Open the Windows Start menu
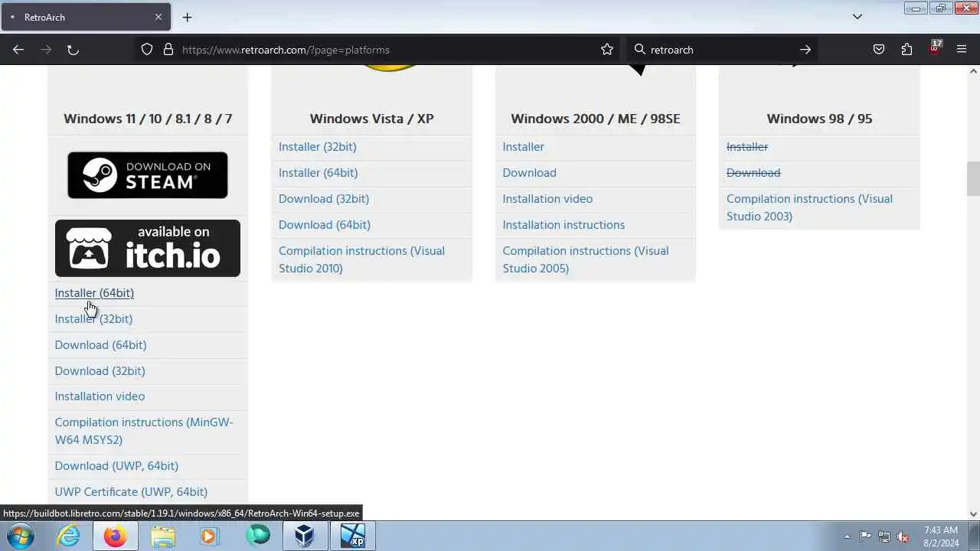Viewport: 980px width, 551px height. [21, 536]
